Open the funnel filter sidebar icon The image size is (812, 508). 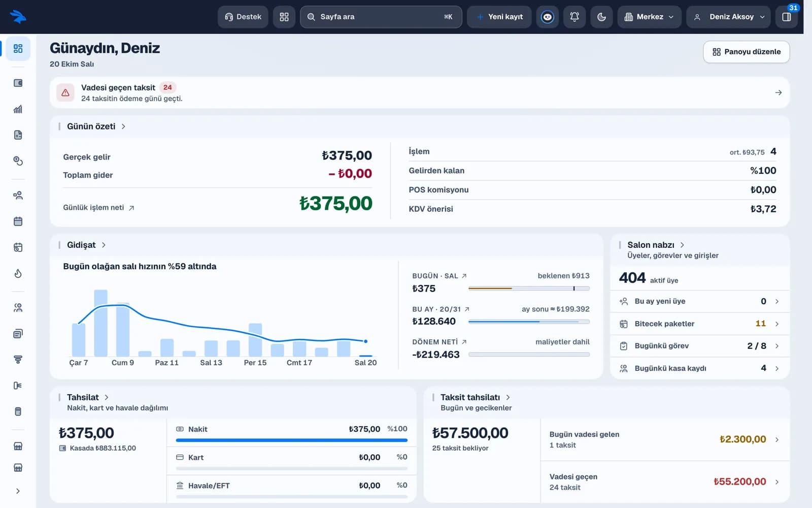click(x=18, y=360)
